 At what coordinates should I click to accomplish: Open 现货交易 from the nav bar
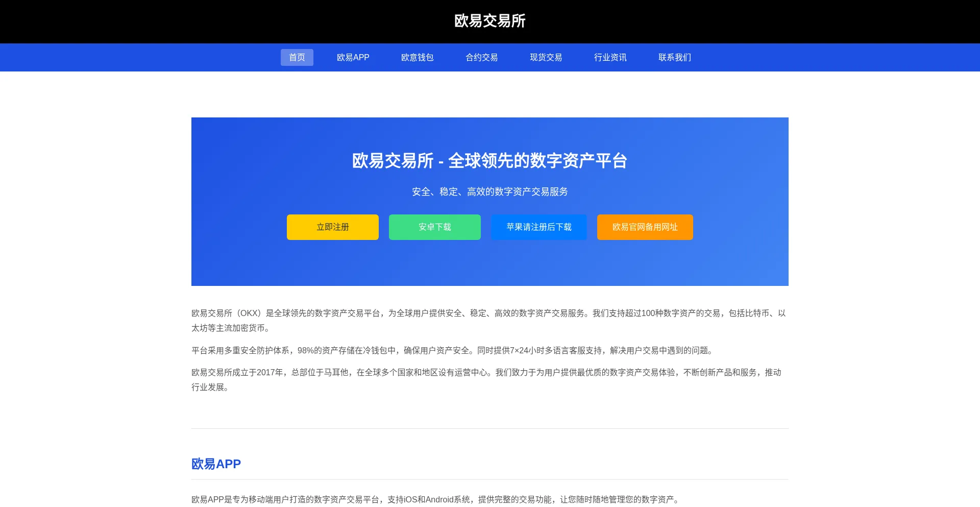[546, 57]
